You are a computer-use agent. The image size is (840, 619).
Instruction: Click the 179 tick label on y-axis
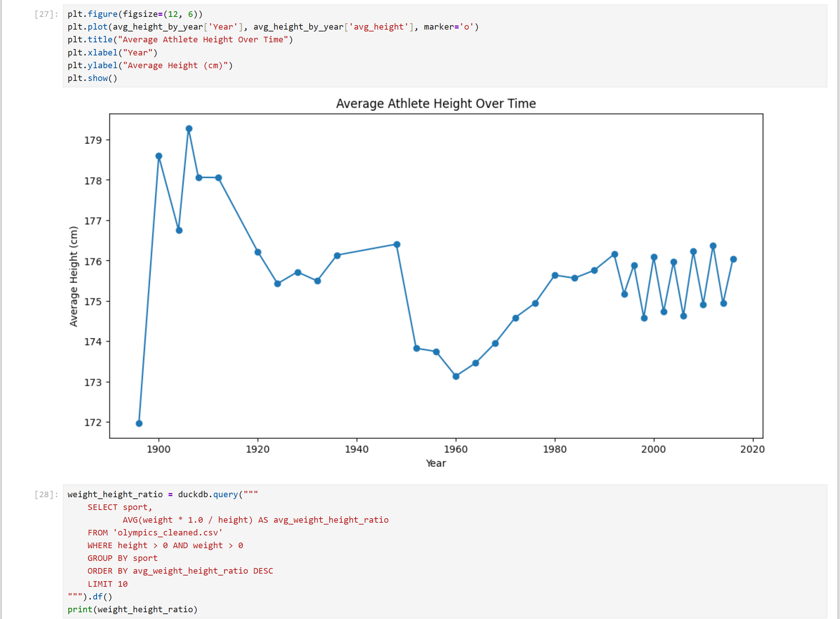(x=93, y=140)
